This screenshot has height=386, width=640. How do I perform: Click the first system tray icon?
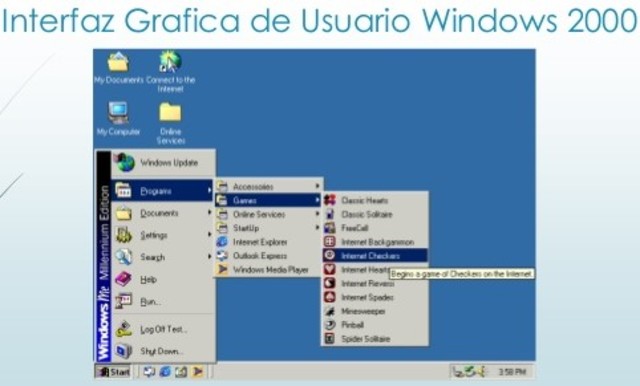pyautogui.click(x=458, y=372)
